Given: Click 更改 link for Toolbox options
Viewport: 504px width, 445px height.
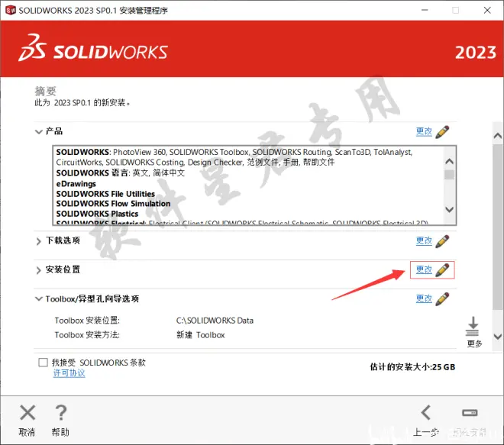Looking at the screenshot, I should (424, 298).
